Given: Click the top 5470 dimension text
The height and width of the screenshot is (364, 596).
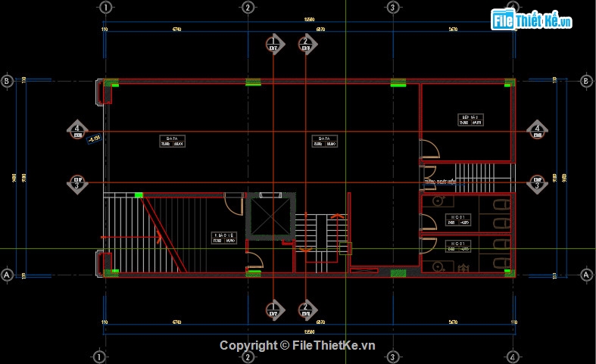Looking at the screenshot, I should coord(453,29).
